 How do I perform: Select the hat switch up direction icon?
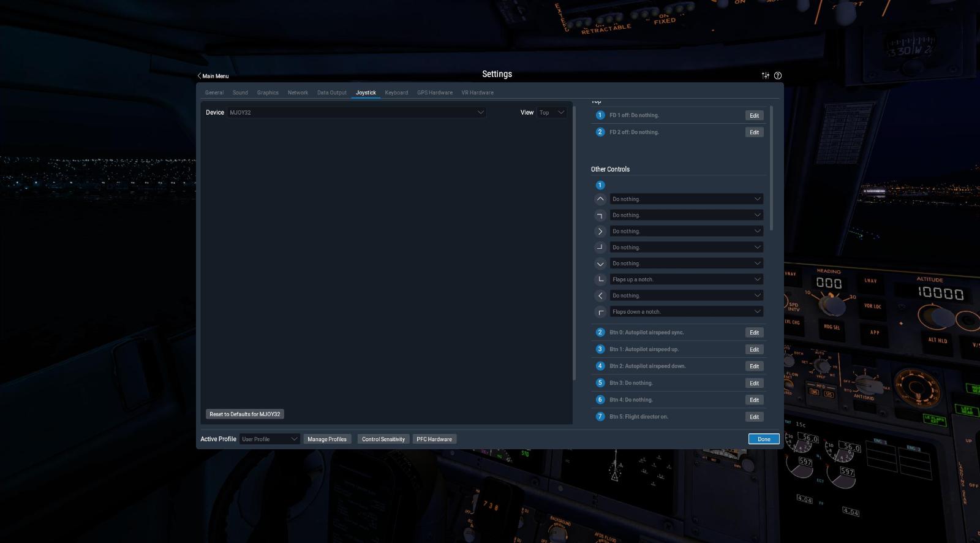[600, 199]
